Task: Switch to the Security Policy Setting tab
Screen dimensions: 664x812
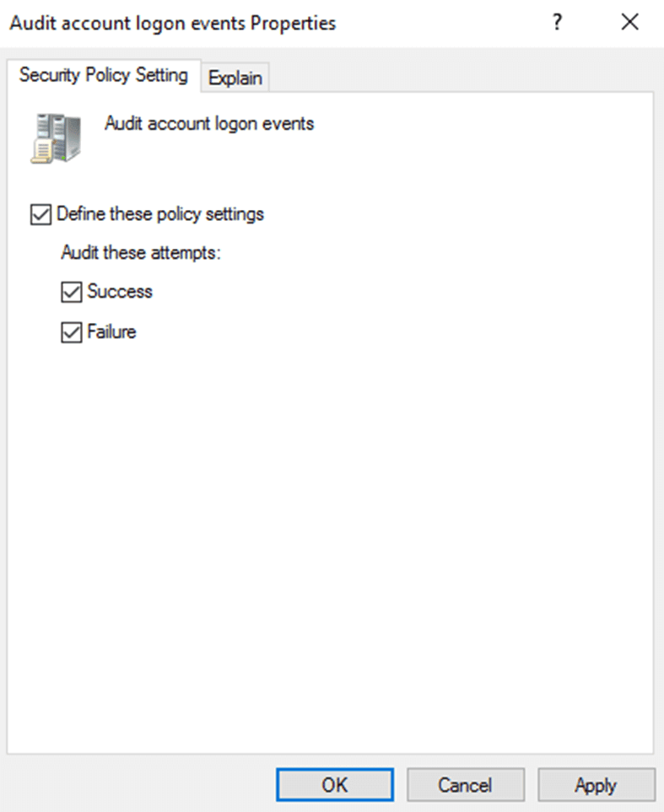Action: [104, 75]
